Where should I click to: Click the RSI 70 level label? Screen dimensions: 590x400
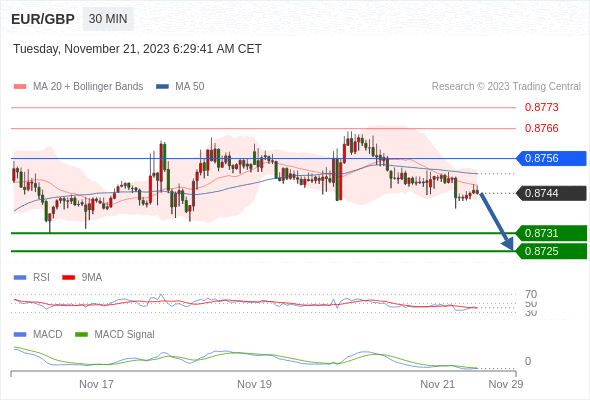pyautogui.click(x=531, y=294)
